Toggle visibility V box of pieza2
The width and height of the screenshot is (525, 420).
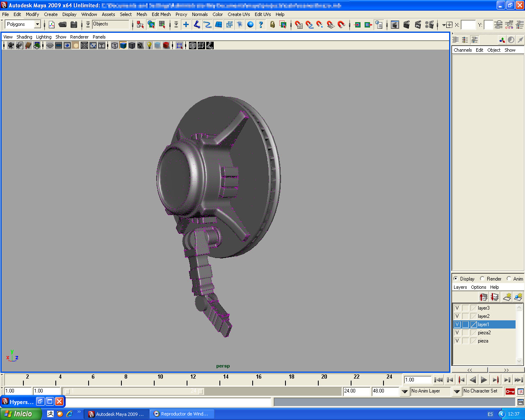[457, 333]
